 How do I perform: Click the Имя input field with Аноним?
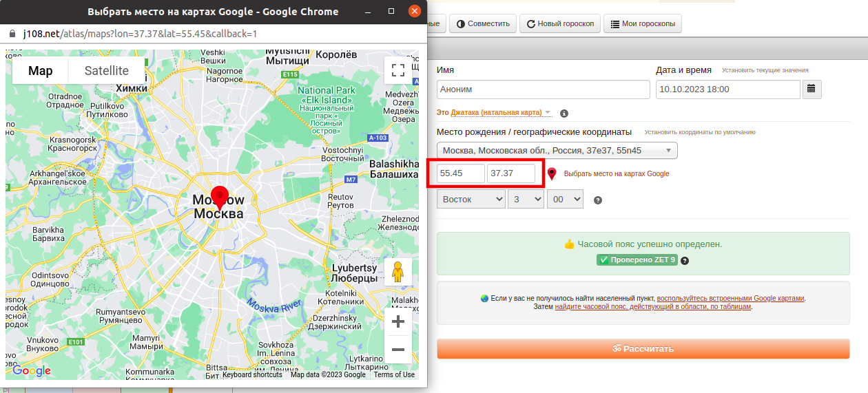click(544, 89)
